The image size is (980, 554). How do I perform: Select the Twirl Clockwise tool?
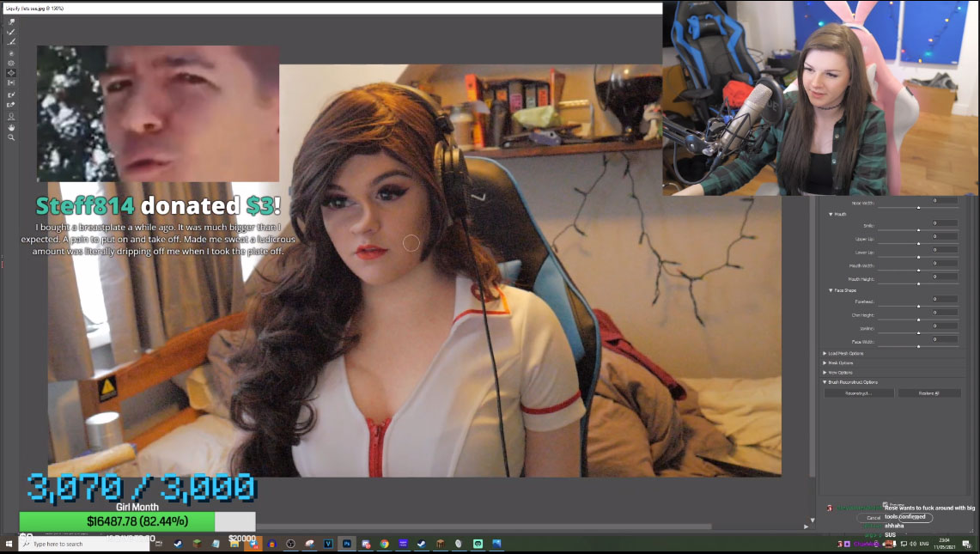coord(11,53)
